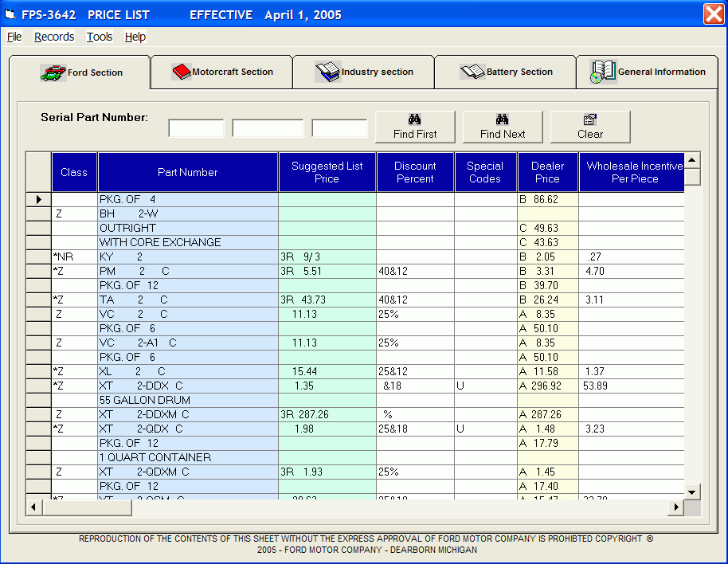Click the "1 QUART CONTAINER" cell
The width and height of the screenshot is (728, 564).
(x=188, y=458)
